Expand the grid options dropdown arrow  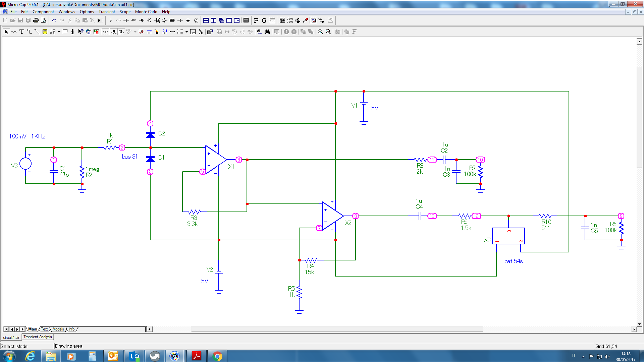(x=186, y=32)
